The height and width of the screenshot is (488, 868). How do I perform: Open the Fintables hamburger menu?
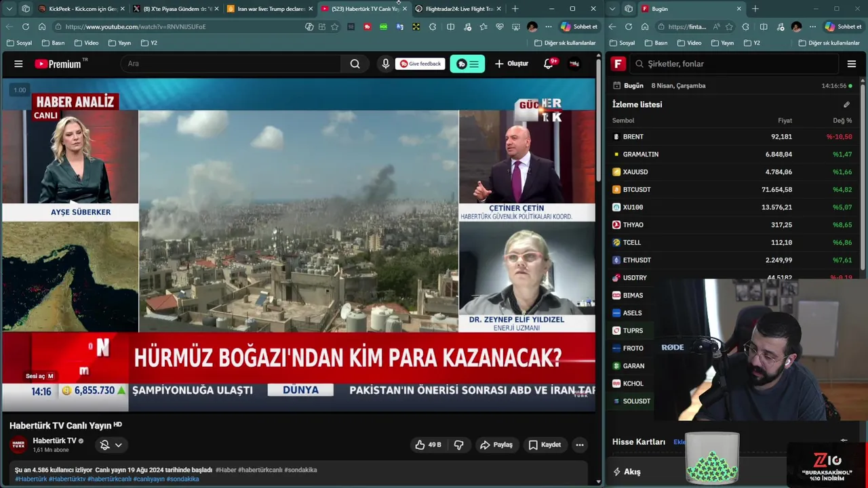(x=852, y=64)
